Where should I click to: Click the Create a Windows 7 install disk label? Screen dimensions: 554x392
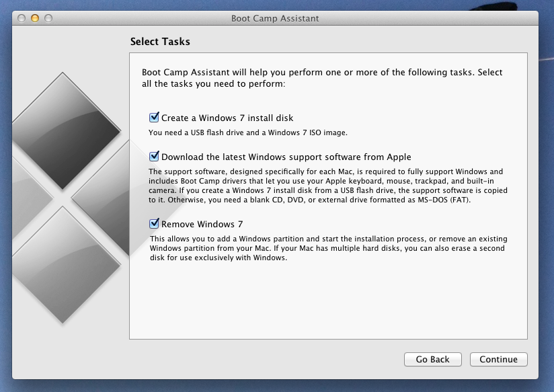(227, 118)
